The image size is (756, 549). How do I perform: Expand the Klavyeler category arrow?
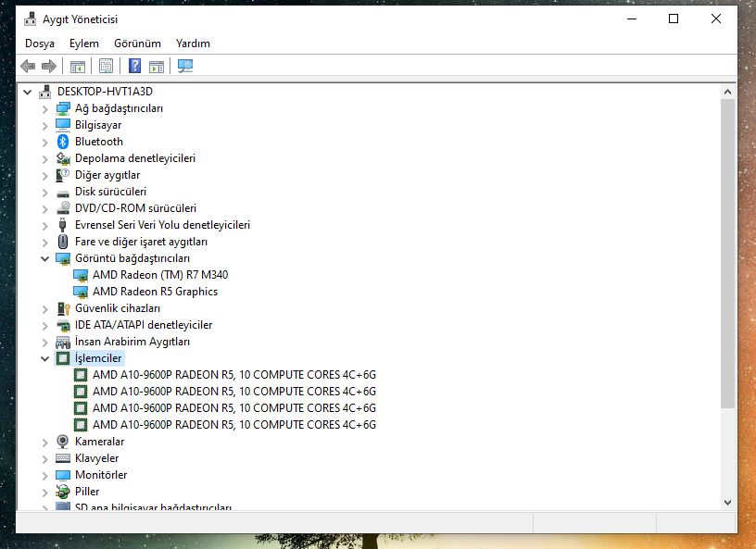click(44, 459)
